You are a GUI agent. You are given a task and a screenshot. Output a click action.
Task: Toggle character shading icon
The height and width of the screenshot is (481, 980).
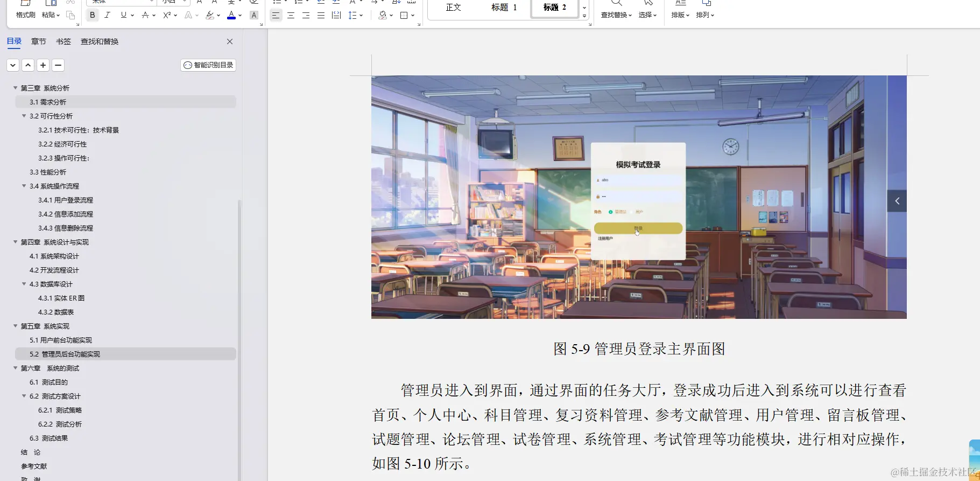pos(254,15)
